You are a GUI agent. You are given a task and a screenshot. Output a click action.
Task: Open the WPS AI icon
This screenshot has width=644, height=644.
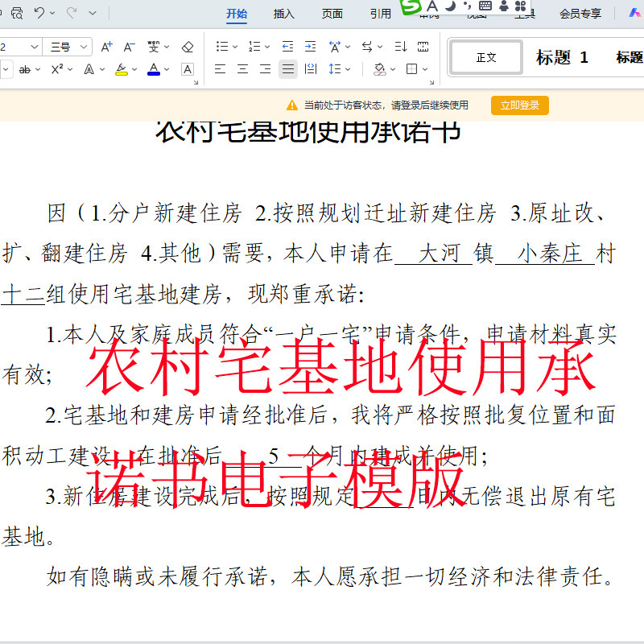[634, 13]
